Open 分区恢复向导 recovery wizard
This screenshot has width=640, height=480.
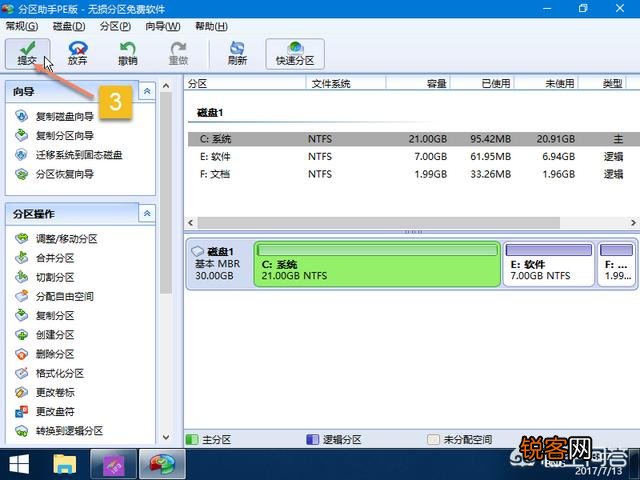[x=55, y=174]
